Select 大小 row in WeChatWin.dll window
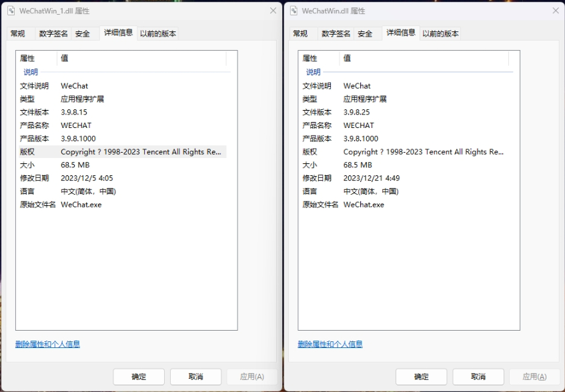Image resolution: width=565 pixels, height=392 pixels. tap(405, 165)
